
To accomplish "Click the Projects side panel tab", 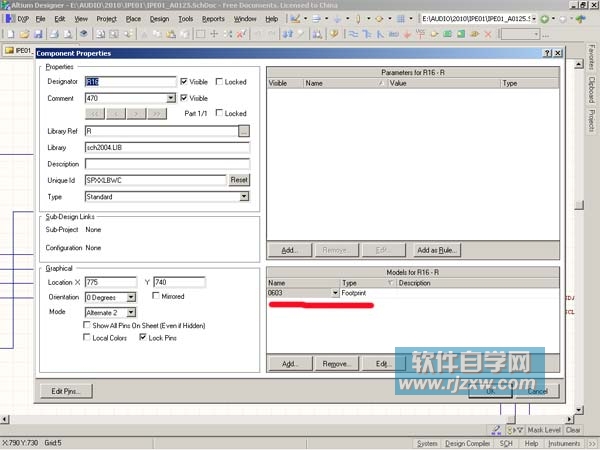I will pos(592,121).
